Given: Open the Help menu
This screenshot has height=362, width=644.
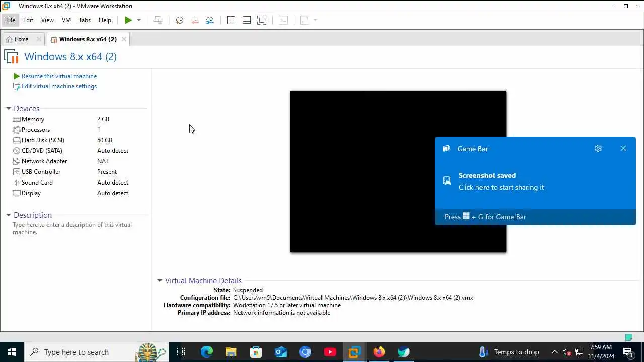Looking at the screenshot, I should [x=105, y=20].
